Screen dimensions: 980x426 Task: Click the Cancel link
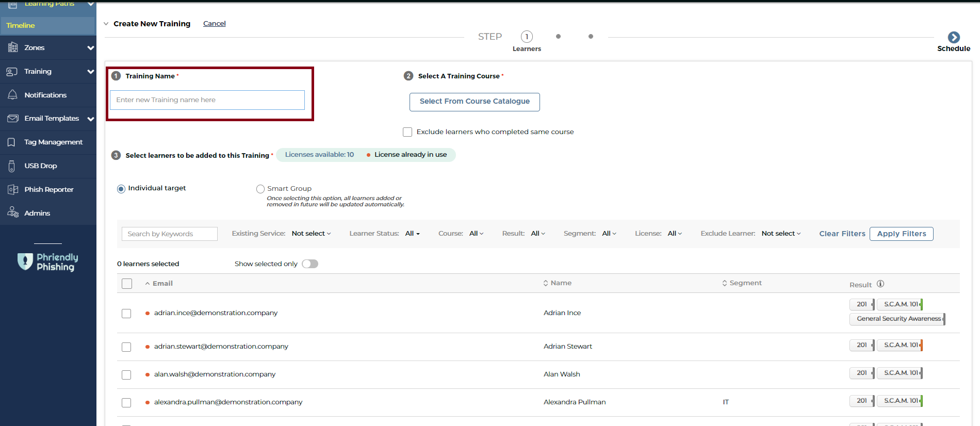click(x=215, y=24)
